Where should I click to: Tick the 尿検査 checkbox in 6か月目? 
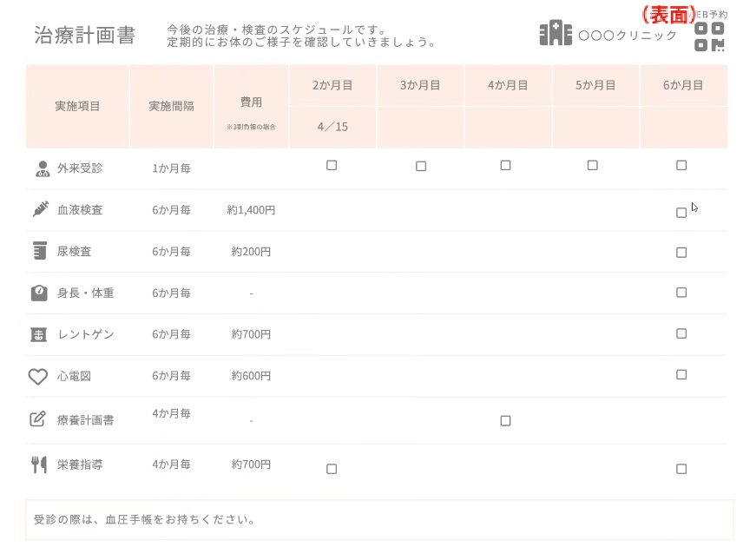(x=681, y=253)
